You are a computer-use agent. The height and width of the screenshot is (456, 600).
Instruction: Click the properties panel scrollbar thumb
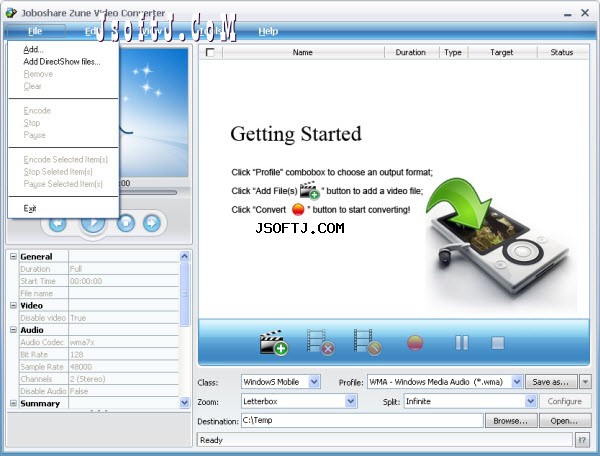[184, 294]
